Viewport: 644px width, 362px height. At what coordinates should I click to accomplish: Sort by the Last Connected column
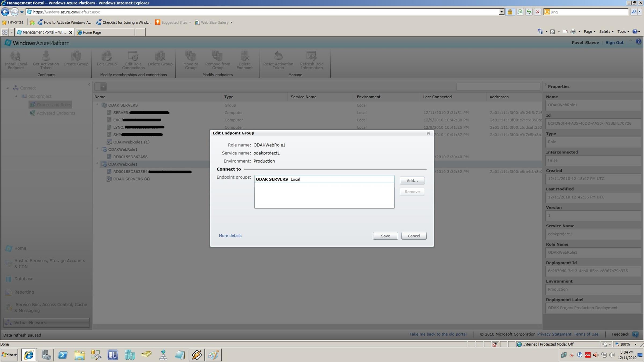tap(437, 97)
